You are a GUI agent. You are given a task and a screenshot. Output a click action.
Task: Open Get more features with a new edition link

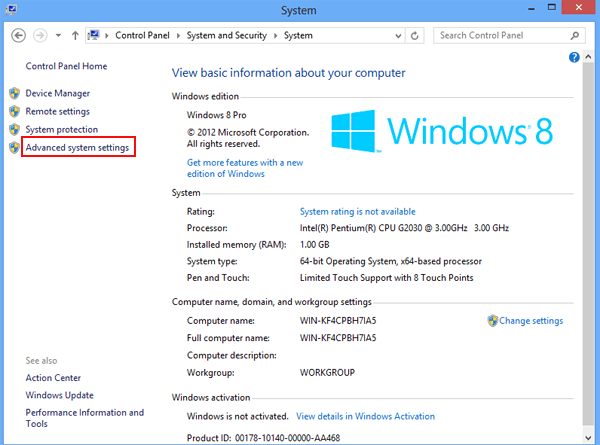245,168
